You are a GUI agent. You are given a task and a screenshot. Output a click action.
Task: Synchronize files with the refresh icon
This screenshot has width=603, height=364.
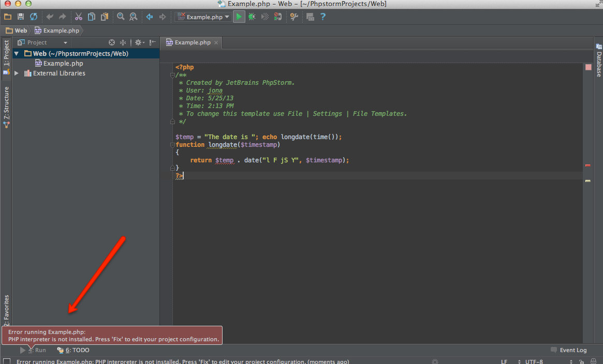[34, 17]
